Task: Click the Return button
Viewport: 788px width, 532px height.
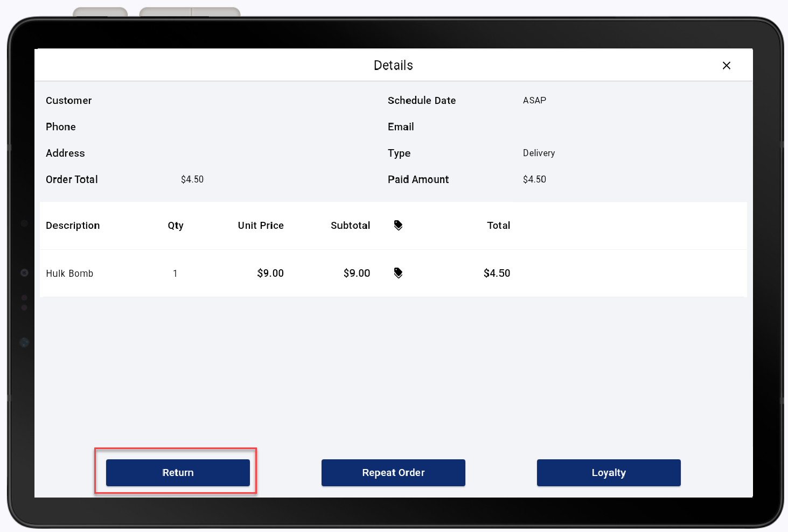Action: 178,472
